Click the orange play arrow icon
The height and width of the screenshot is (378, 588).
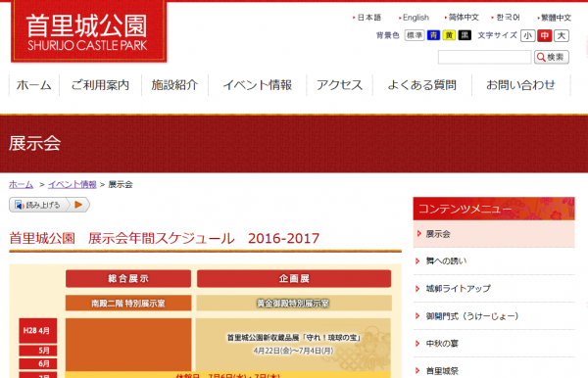pyautogui.click(x=78, y=205)
